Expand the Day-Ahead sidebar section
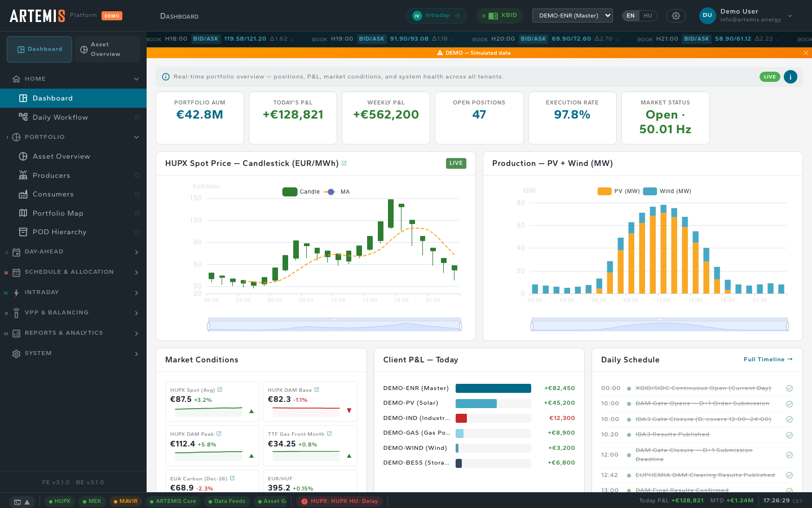 73,252
